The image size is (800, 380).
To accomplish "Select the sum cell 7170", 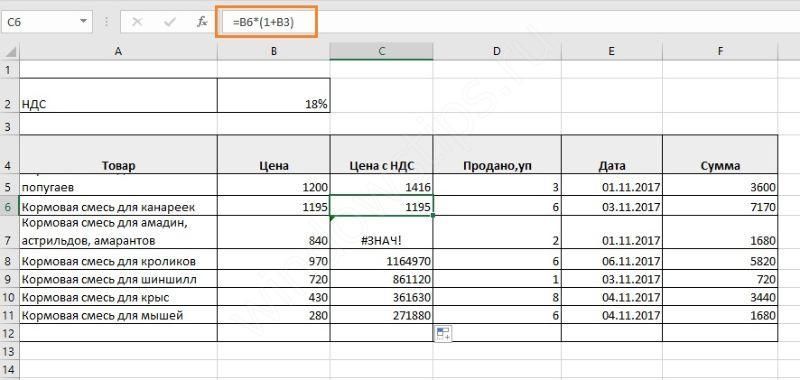I will point(720,207).
